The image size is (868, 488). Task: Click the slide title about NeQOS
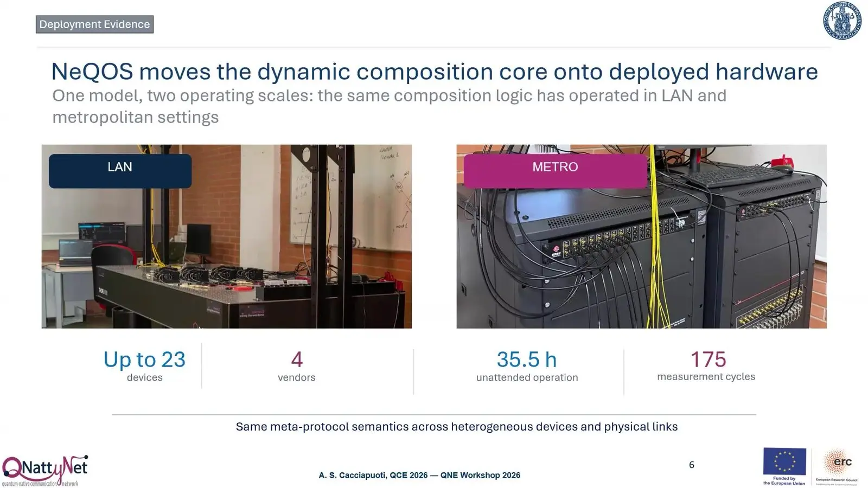click(434, 72)
